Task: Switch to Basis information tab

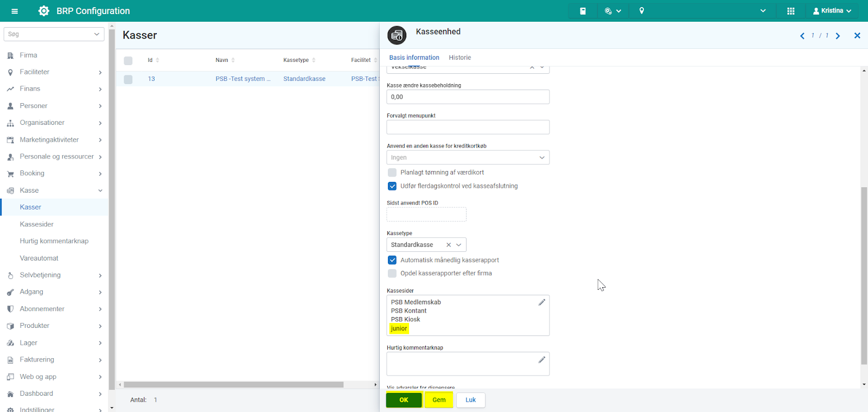Action: click(x=414, y=58)
